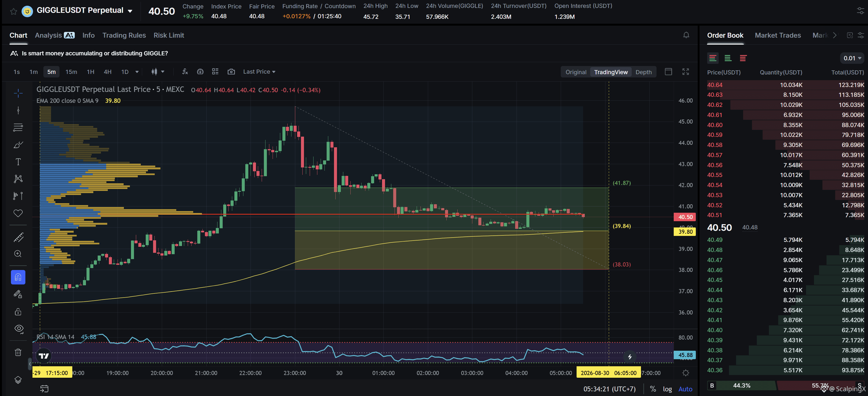Open the Risk Limit tab

[168, 35]
